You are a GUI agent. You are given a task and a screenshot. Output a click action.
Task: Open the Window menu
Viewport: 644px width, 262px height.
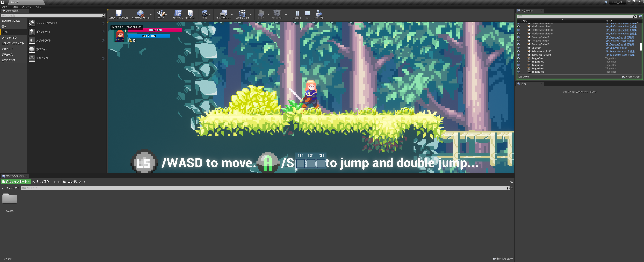[27, 7]
